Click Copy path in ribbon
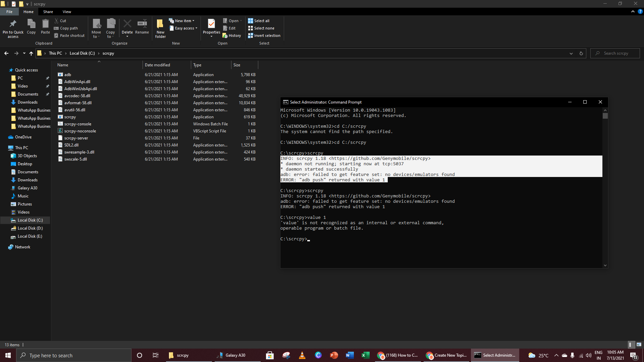This screenshot has width=644, height=362. (66, 28)
